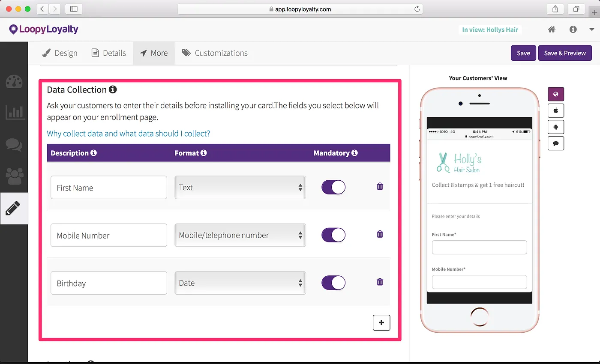
Task: Click info icon next to Data Collection
Action: [113, 90]
